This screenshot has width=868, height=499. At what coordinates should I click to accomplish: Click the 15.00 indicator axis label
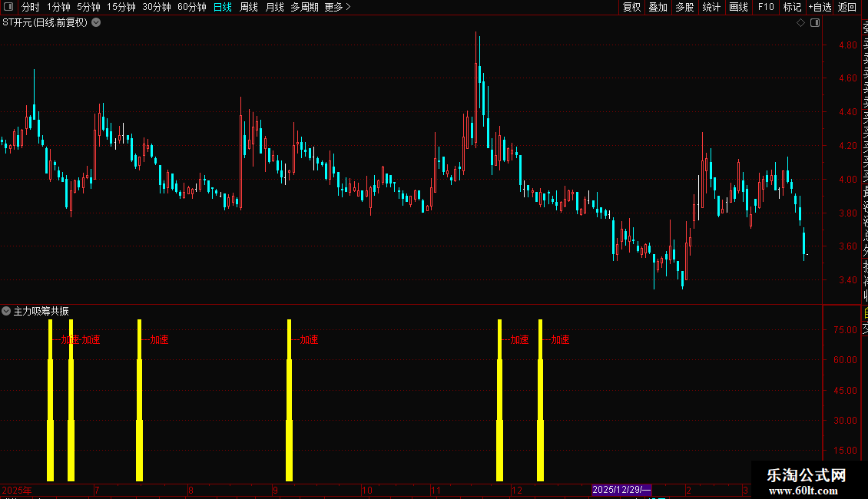(845, 451)
